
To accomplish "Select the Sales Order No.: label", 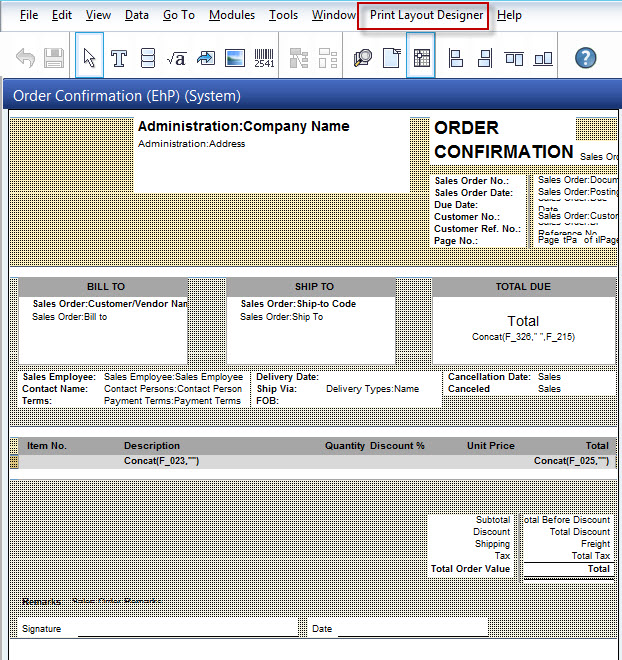I will [471, 181].
